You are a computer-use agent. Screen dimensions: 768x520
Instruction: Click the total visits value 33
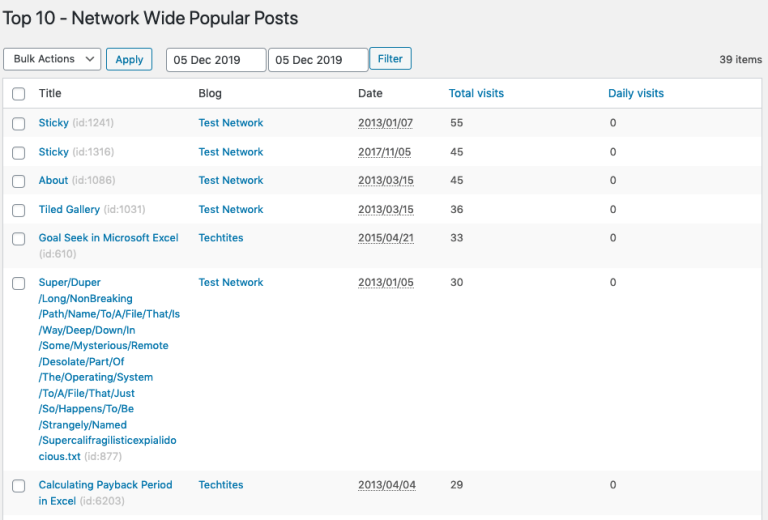coord(456,237)
